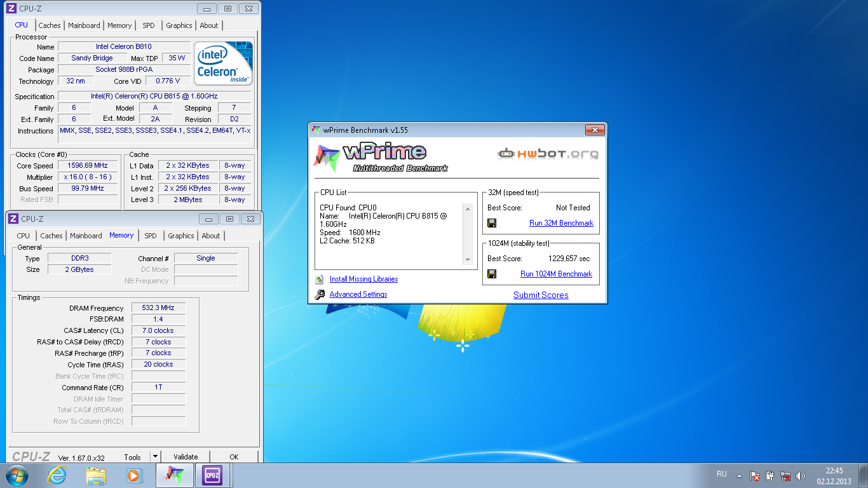Click the Install Missing Libraries icon
This screenshot has width=868, height=488.
319,279
